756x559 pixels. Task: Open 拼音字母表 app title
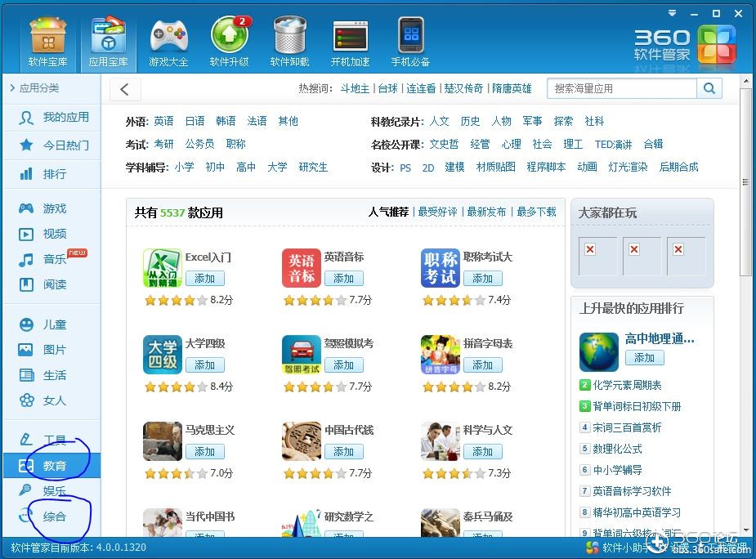pos(488,343)
